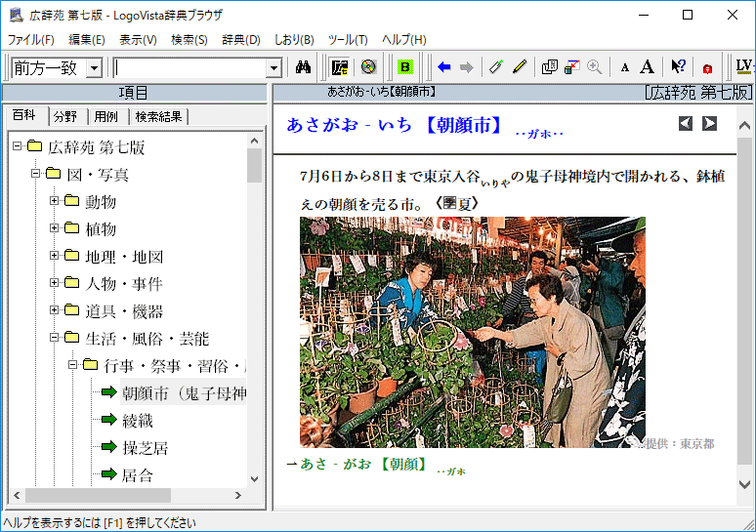
Task: Select the yellow pencil tool icon
Action: (520, 67)
